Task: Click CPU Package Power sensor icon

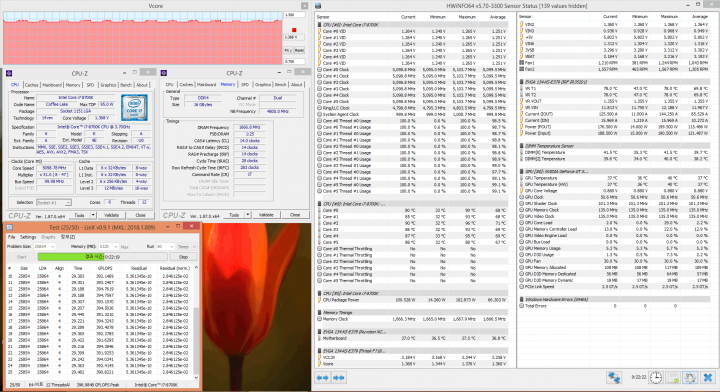Action: (320, 300)
